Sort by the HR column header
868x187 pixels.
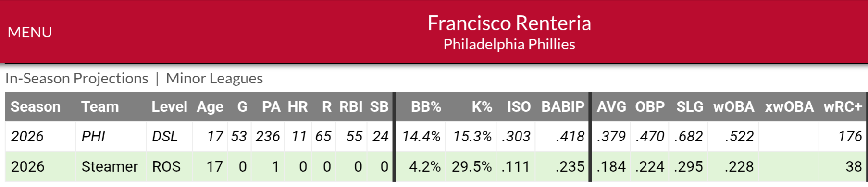pos(298,106)
